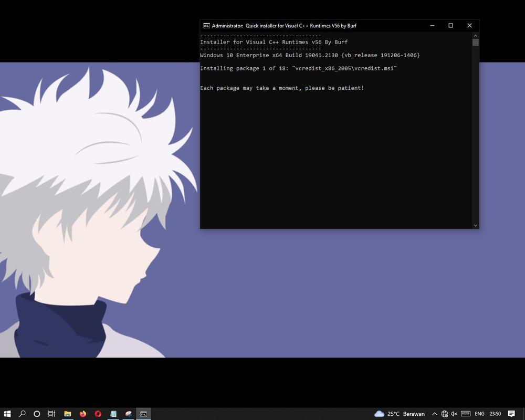Click console scrollbar down arrow
525x420 pixels.
click(x=476, y=225)
